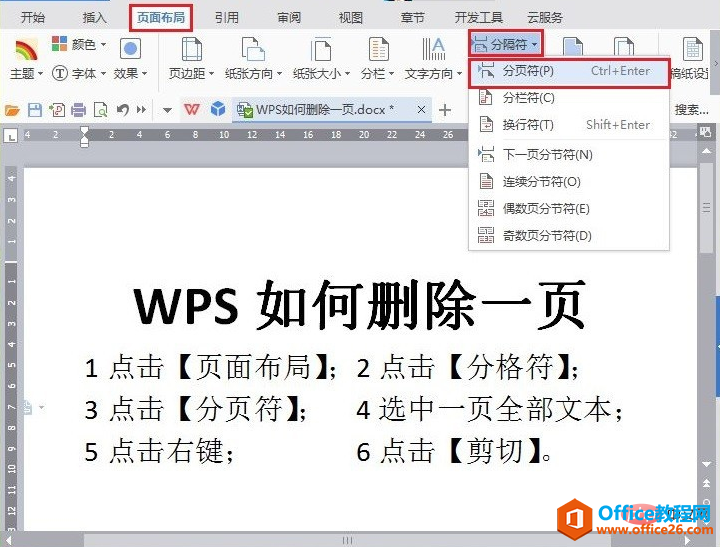
Task: Select 偶数页分节符(E) menu item
Action: coord(569,209)
